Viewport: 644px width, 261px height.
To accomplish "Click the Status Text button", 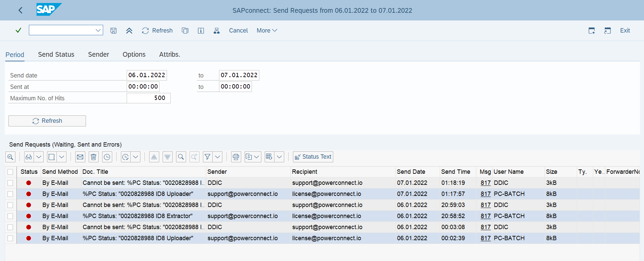I will pos(313,157).
